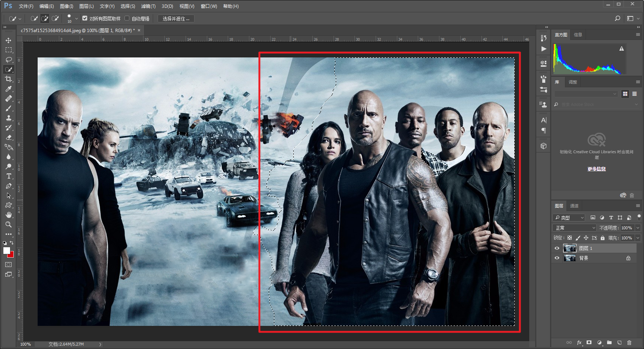
Task: Open the 填充 slider dropdown arrow
Action: pos(638,238)
